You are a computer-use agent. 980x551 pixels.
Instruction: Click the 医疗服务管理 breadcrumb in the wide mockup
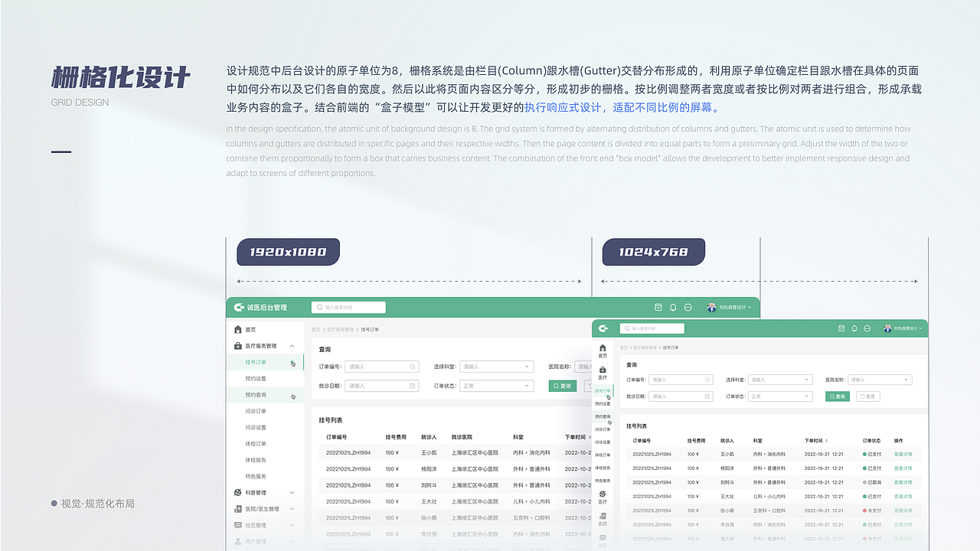[x=340, y=329]
